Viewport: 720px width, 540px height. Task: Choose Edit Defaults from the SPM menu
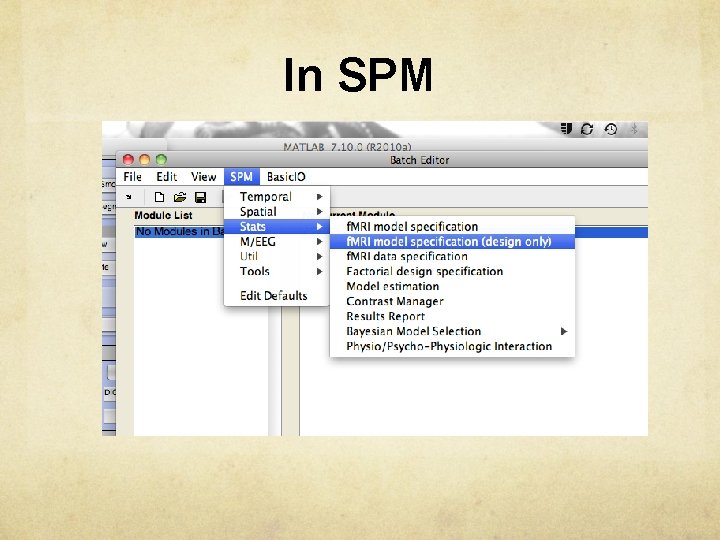(x=277, y=296)
